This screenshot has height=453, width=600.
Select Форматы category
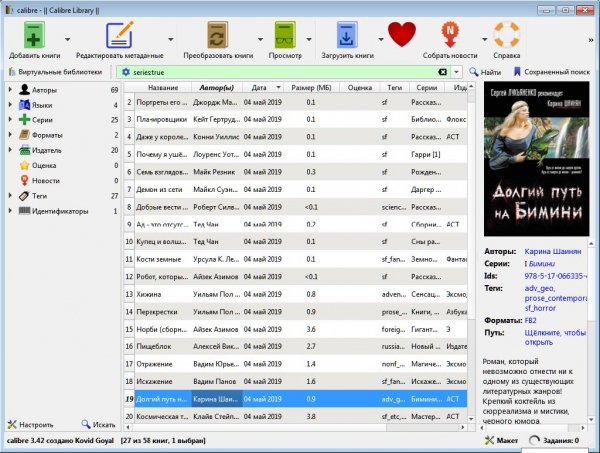click(47, 135)
